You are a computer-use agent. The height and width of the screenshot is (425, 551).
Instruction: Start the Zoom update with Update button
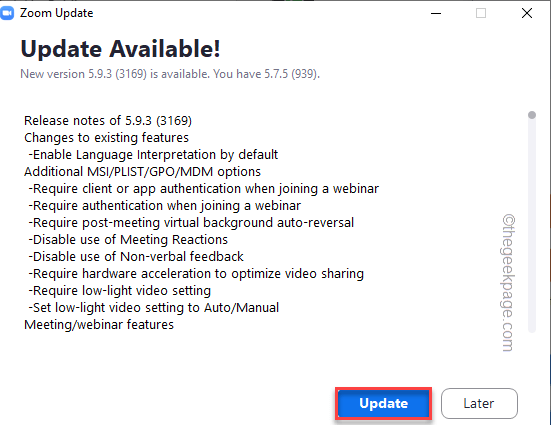(x=383, y=403)
